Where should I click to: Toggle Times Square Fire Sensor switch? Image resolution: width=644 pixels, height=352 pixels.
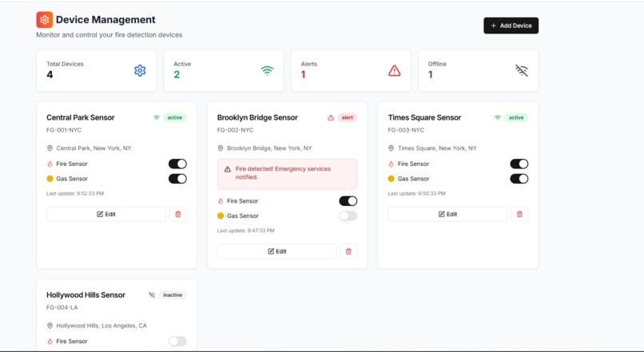[x=519, y=164]
